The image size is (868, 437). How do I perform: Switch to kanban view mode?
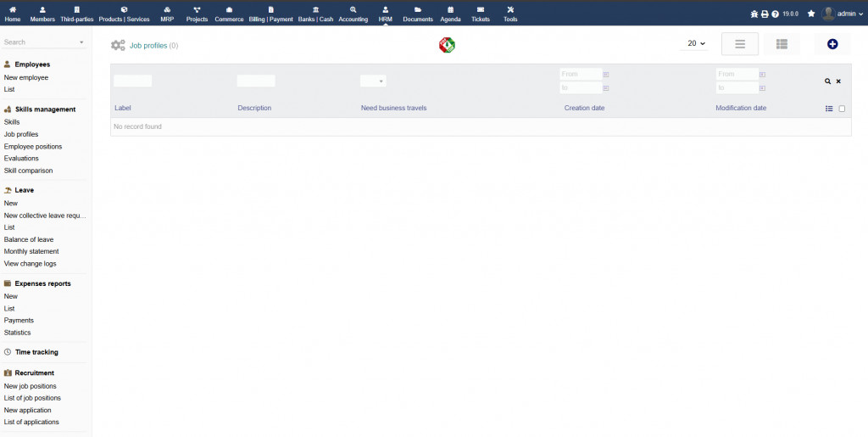pos(782,44)
